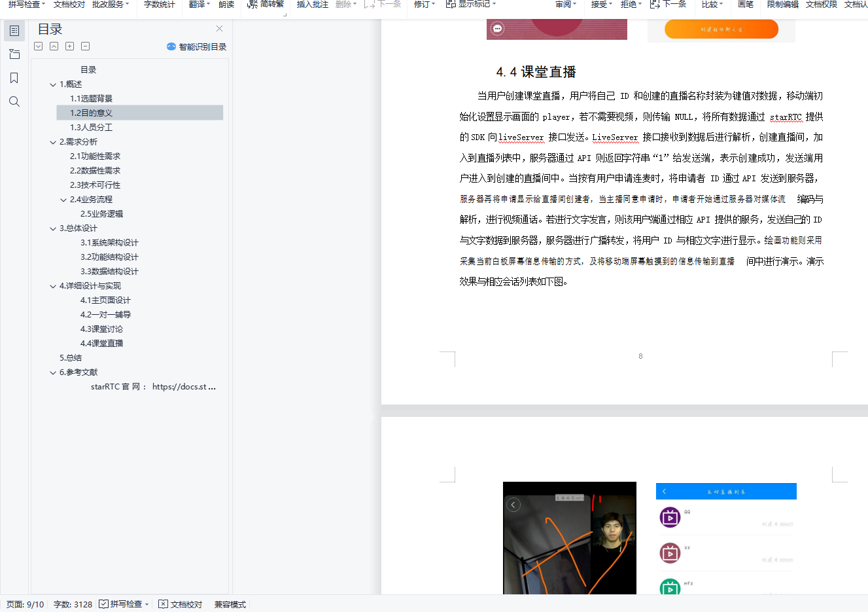The image size is (868, 612).
Task: Click the starRTC 官网 reference outline entry
Action: [x=153, y=387]
